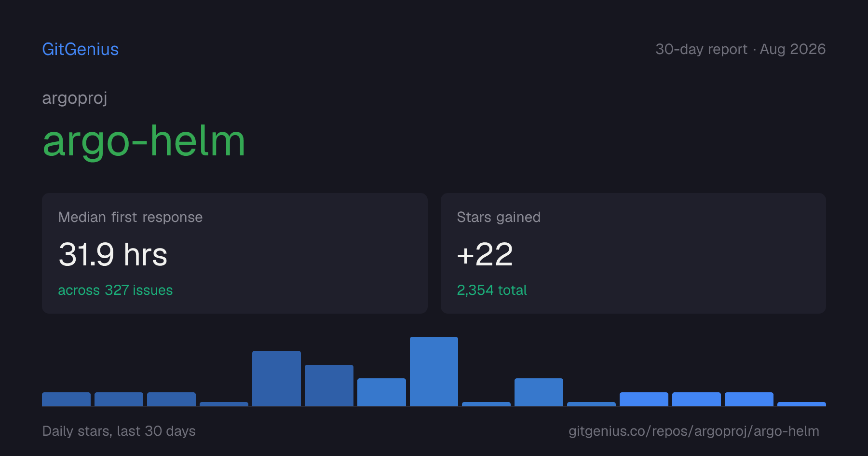Open the argoproj organization name
Viewport: 868px width, 456px height.
75,98
